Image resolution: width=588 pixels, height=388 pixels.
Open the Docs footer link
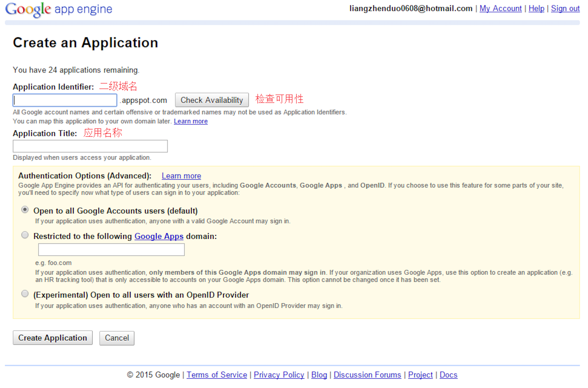pos(448,375)
